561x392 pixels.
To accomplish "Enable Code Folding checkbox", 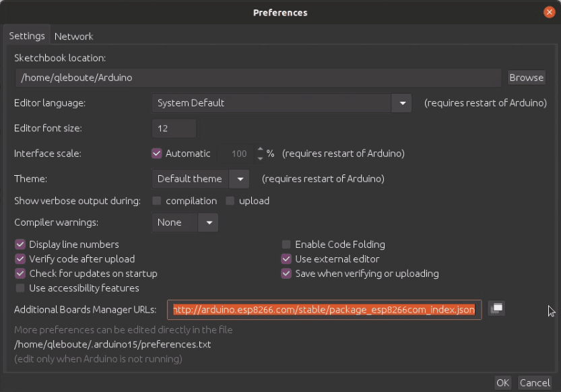I will coord(286,244).
